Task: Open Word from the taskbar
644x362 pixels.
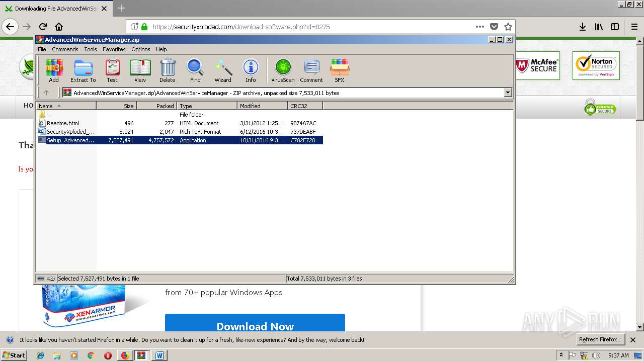Action: tap(159, 355)
